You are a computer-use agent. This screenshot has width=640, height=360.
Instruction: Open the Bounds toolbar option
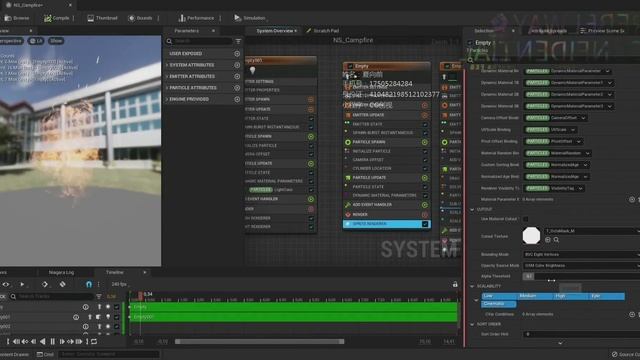pyautogui.click(x=140, y=18)
